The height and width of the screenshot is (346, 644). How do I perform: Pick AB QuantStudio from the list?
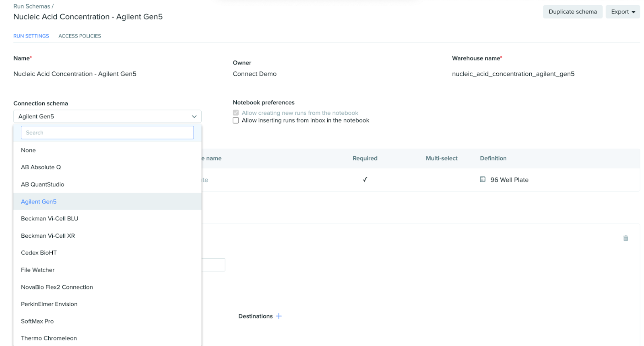coord(107,184)
